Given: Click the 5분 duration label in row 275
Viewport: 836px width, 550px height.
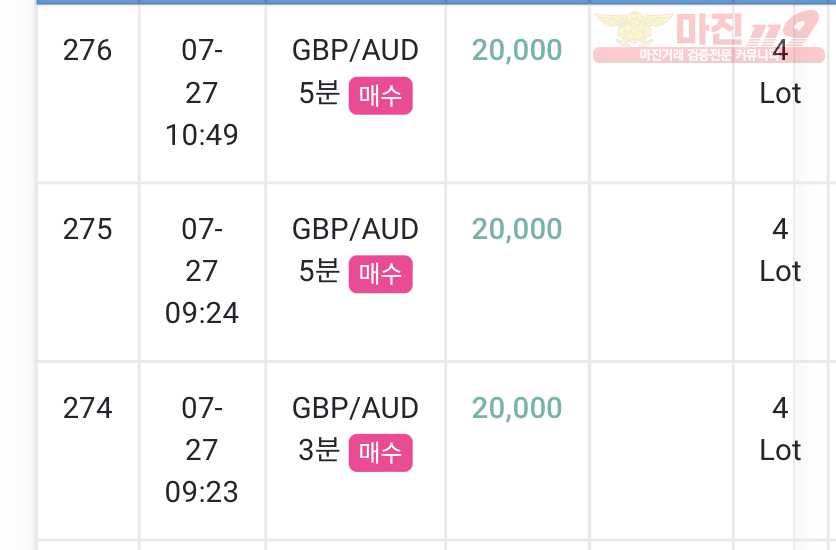Looking at the screenshot, I should 319,271.
